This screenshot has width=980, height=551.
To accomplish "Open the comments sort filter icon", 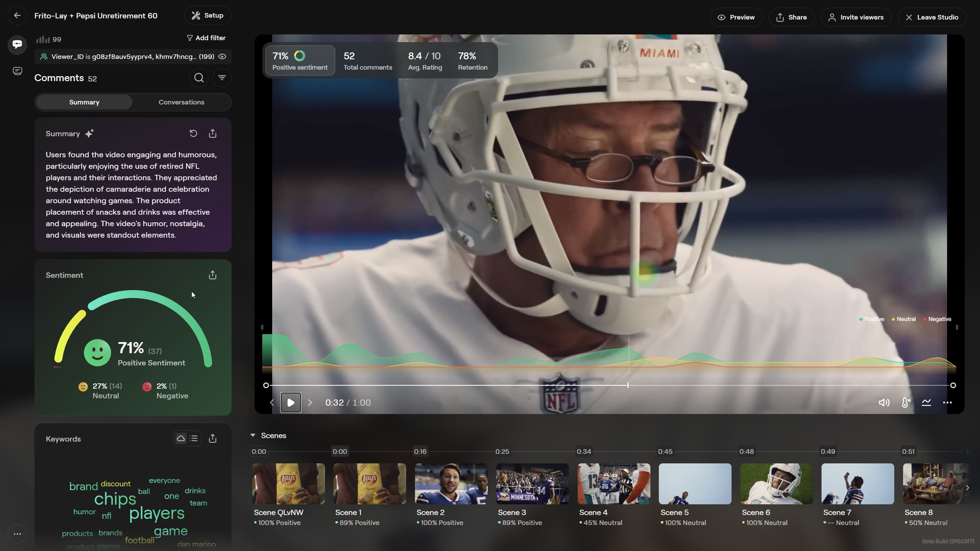I will 222,78.
